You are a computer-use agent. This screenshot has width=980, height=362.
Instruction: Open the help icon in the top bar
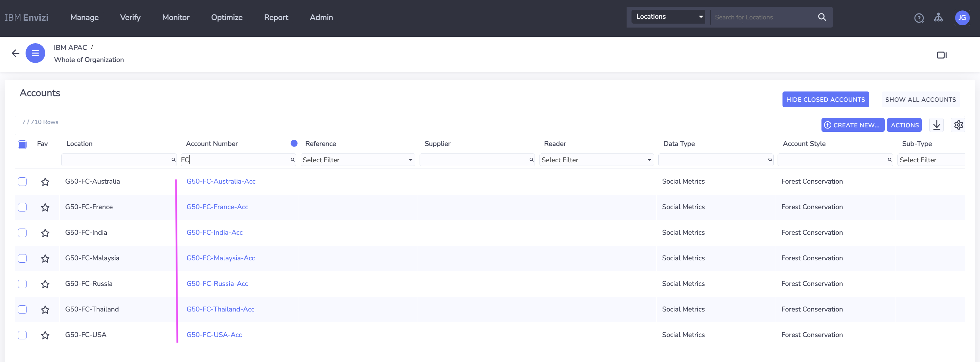[919, 17]
